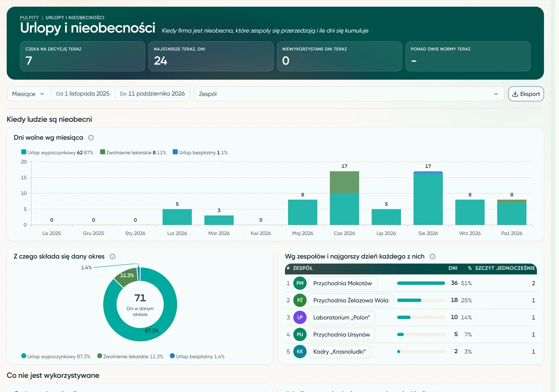Click the Najstarsze teraz, dni card
The width and height of the screenshot is (559, 392).
pyautogui.click(x=211, y=56)
